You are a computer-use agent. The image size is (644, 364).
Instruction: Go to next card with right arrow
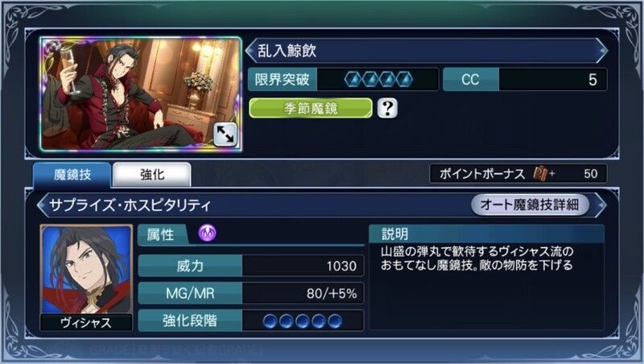602,51
